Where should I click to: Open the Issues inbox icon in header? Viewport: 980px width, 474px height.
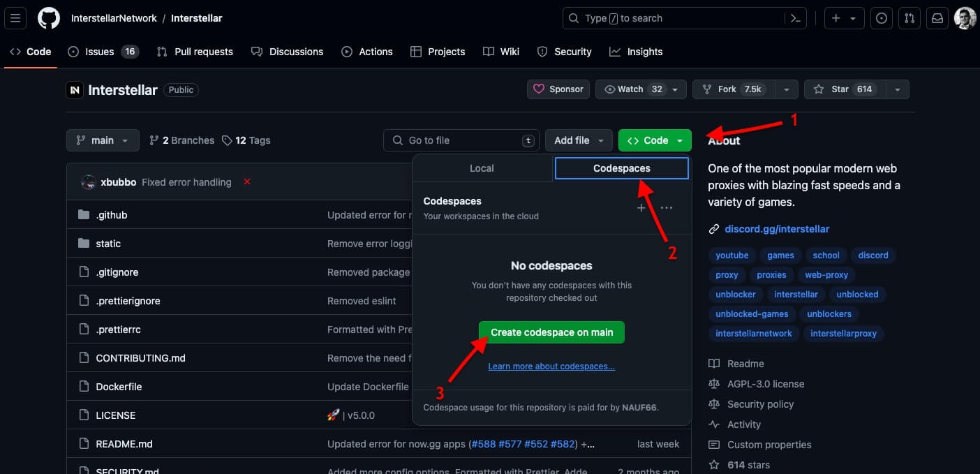(x=882, y=18)
